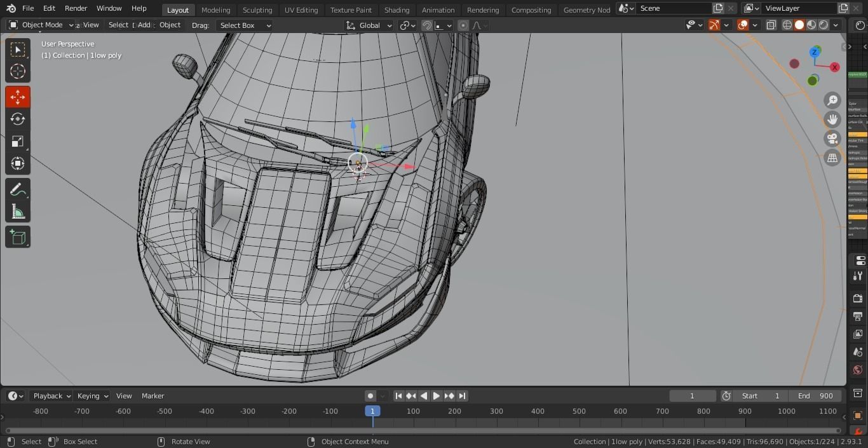
Task: Click the blue Z axis gizmo ball
Action: (814, 52)
